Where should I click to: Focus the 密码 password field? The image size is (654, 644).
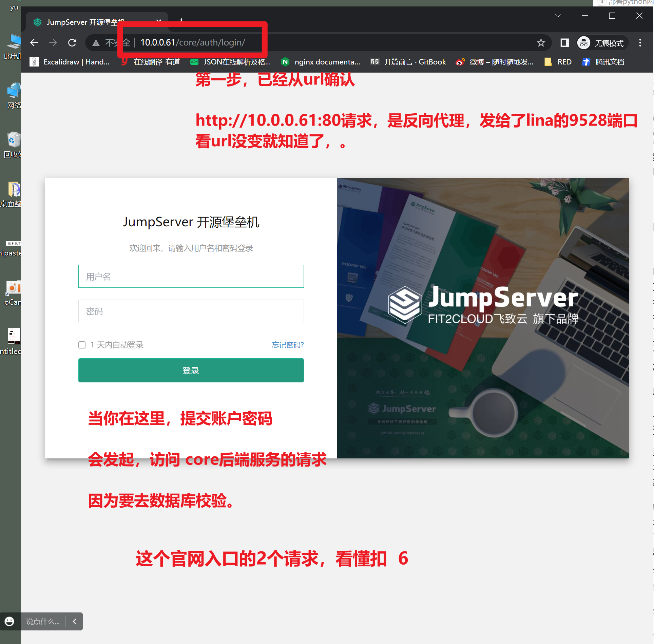pos(191,311)
